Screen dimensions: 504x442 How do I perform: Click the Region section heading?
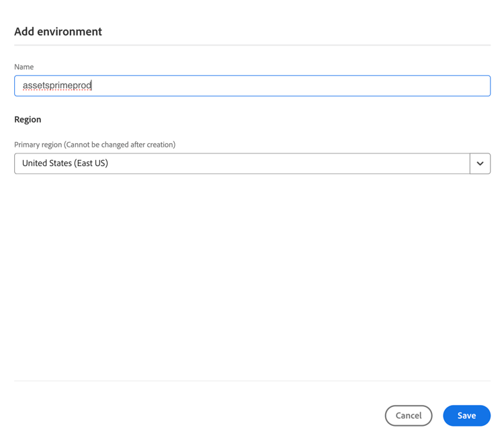[28, 119]
